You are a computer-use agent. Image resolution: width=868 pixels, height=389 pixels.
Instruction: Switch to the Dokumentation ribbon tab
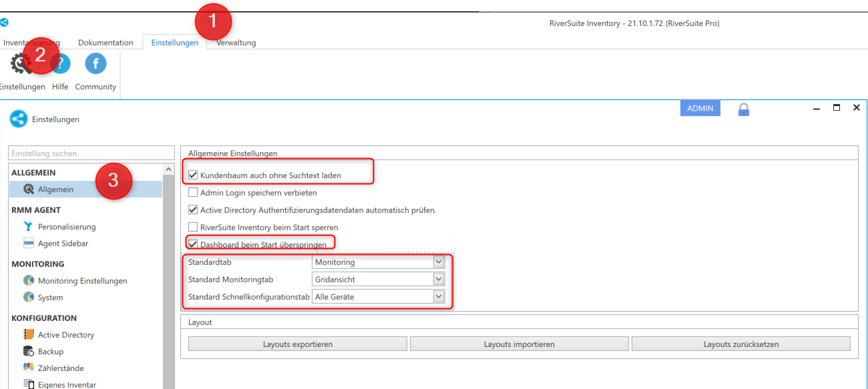tap(105, 43)
